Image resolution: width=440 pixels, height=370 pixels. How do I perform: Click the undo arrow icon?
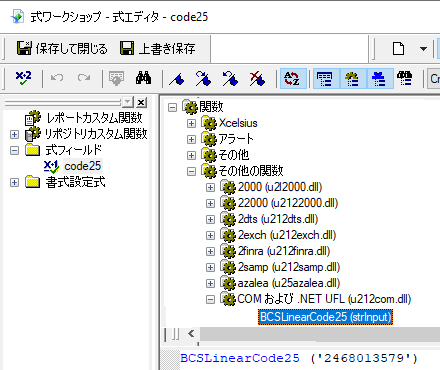click(x=57, y=78)
